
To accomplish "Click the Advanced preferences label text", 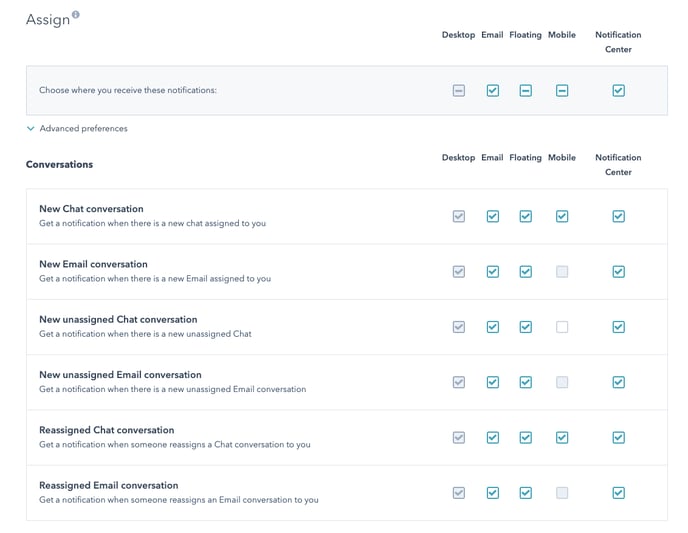I will point(83,129).
